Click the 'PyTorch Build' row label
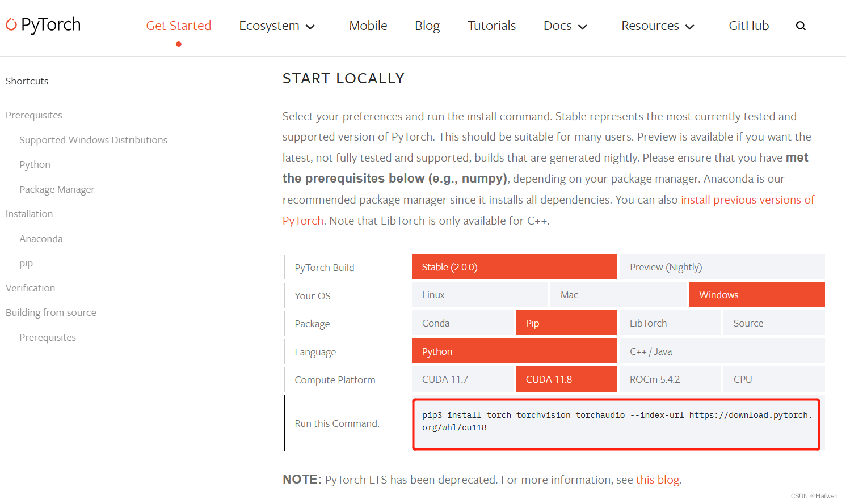The width and height of the screenshot is (846, 504). tap(325, 268)
